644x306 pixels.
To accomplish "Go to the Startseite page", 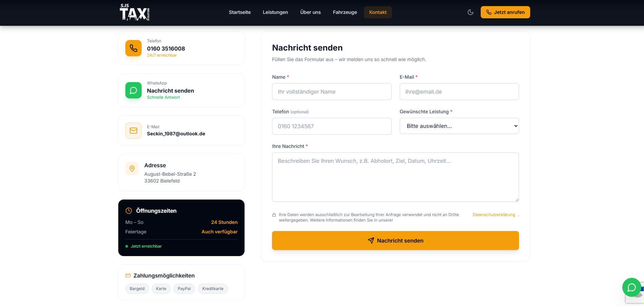I will coord(240,12).
